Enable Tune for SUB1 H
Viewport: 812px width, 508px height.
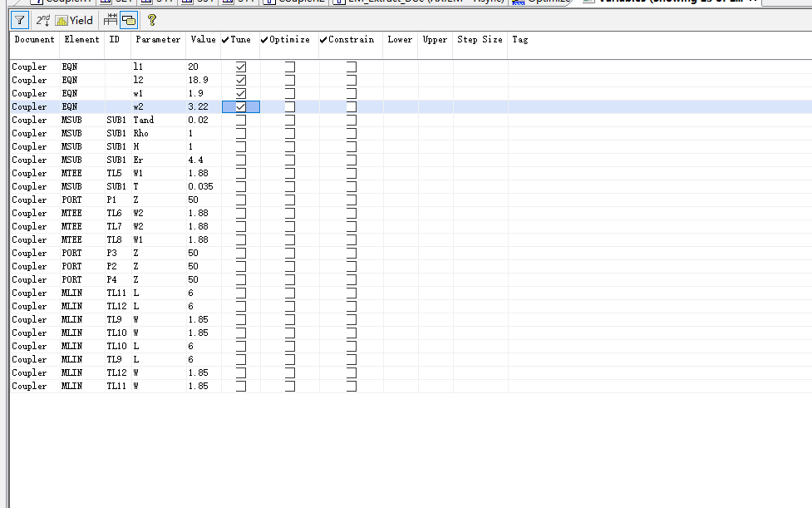pos(241,146)
